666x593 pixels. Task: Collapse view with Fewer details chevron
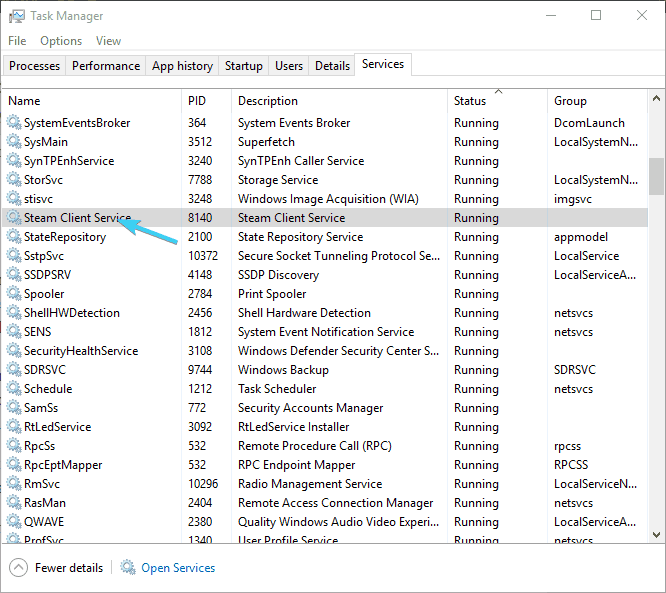click(x=19, y=568)
